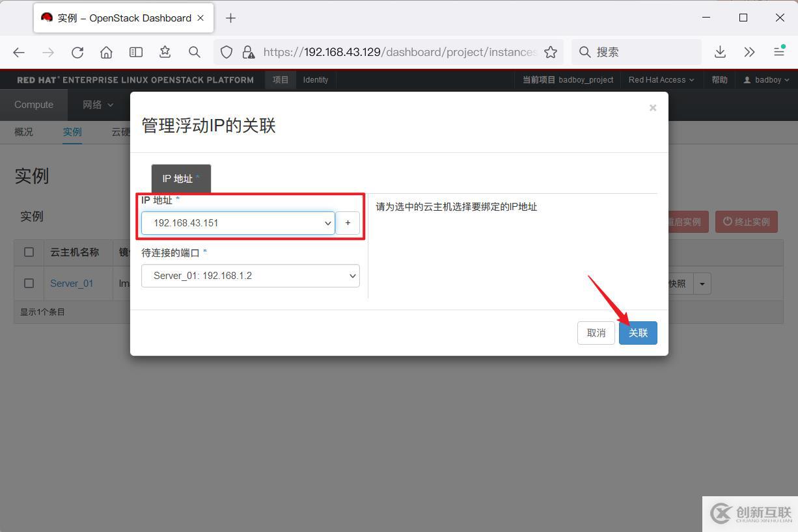Select the Identity top menu item
This screenshot has height=532, width=798.
(316, 80)
